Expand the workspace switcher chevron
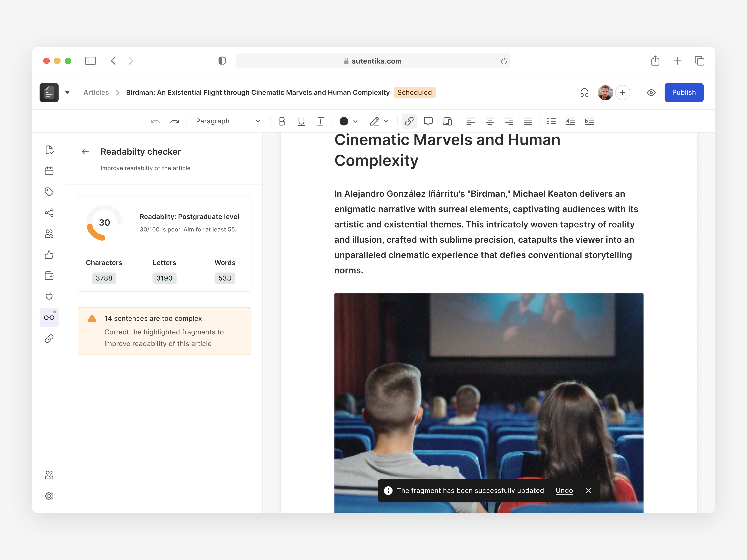The image size is (747, 560). [67, 92]
